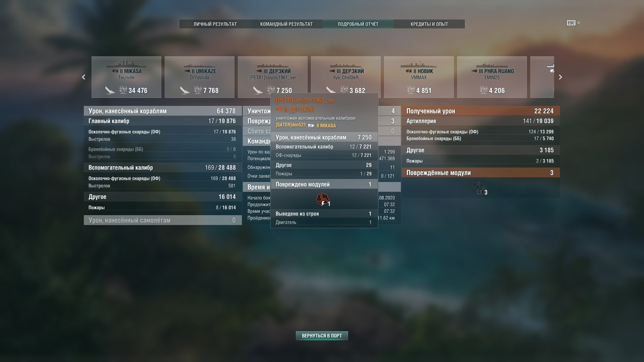This screenshot has height=362, width=644.
Task: Select the II Mikasa :Tourville: ship card
Action: click(126, 77)
